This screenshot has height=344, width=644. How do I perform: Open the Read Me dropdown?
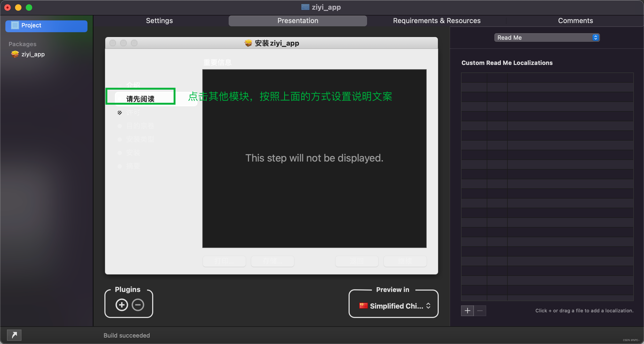[547, 38]
